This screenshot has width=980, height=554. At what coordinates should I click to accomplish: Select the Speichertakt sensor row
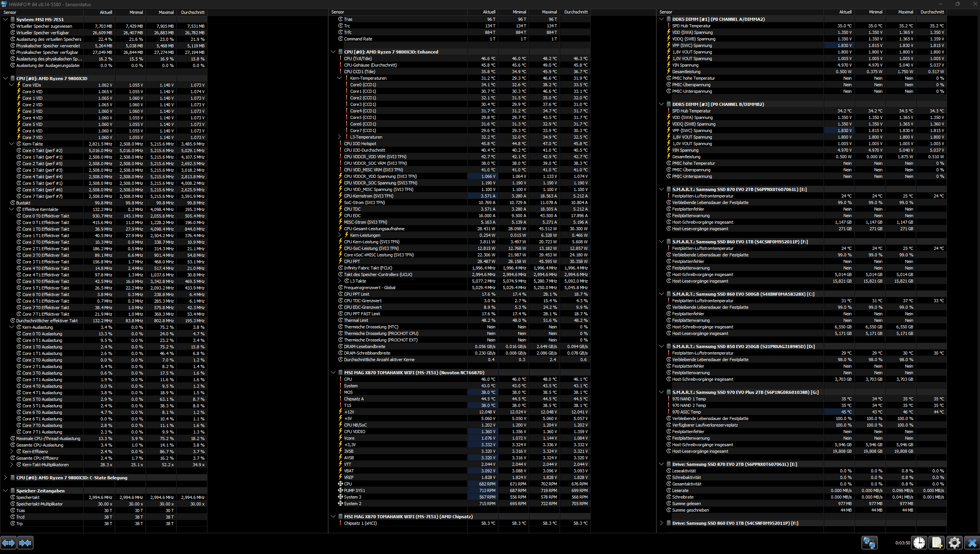coord(28,497)
